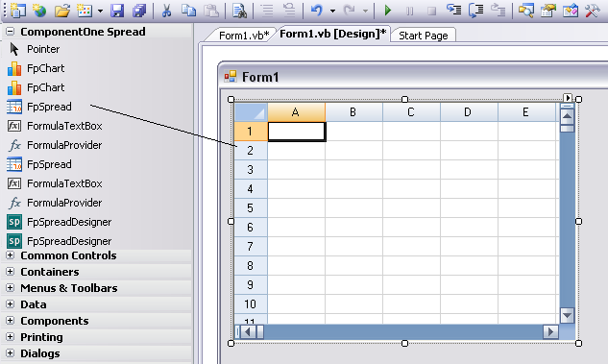
Task: Open the Object Browser toolbar icon
Action: pos(571,11)
